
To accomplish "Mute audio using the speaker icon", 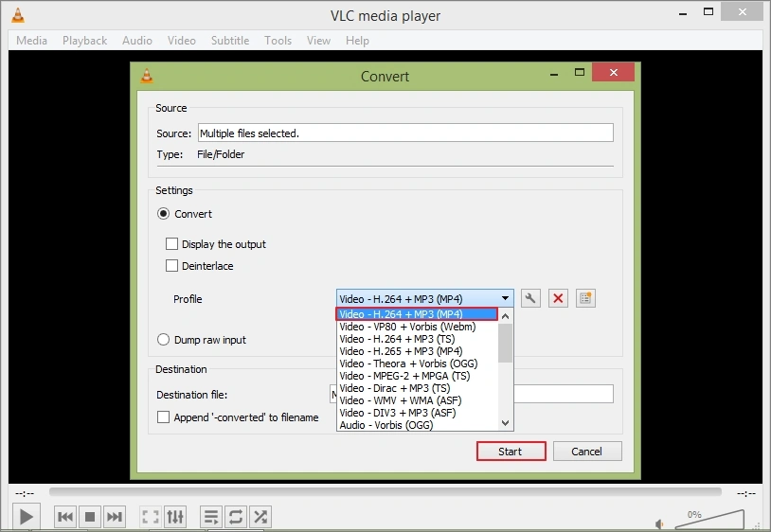I will click(x=660, y=524).
